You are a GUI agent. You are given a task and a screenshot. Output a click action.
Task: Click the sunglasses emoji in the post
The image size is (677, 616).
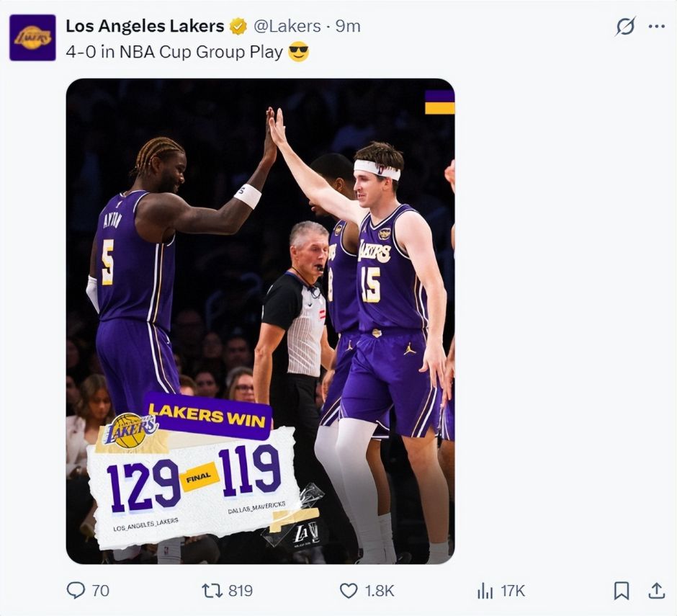pos(298,53)
